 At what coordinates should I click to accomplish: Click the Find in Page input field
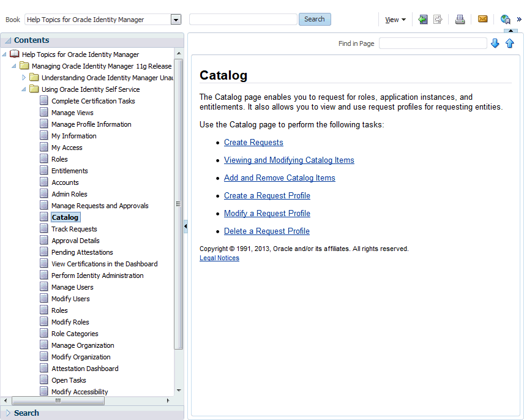[433, 43]
